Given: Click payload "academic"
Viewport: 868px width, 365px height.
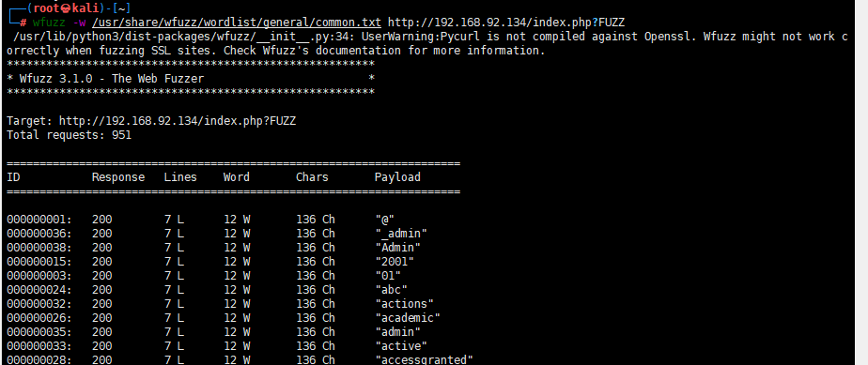Looking at the screenshot, I should (x=408, y=318).
